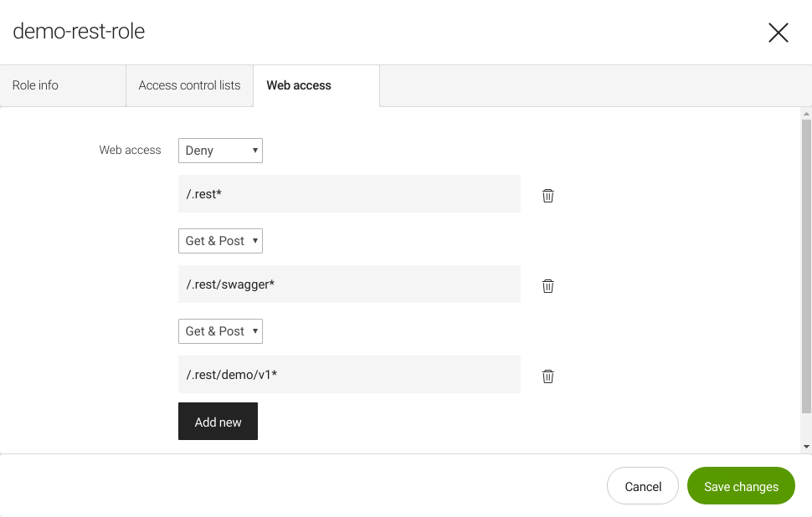The height and width of the screenshot is (517, 812).
Task: Click the Web access form label
Action: [130, 150]
